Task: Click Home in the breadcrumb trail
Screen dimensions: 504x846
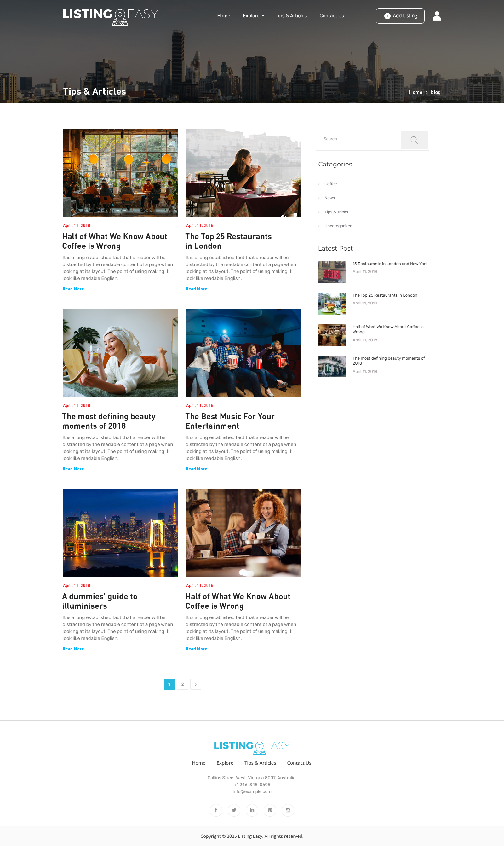Action: click(x=415, y=92)
